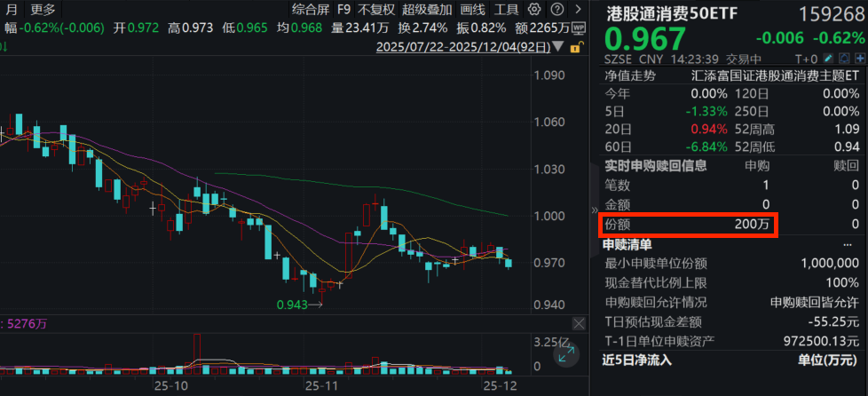Click the 2025/07/22-2025/12/04 date range

(x=462, y=46)
